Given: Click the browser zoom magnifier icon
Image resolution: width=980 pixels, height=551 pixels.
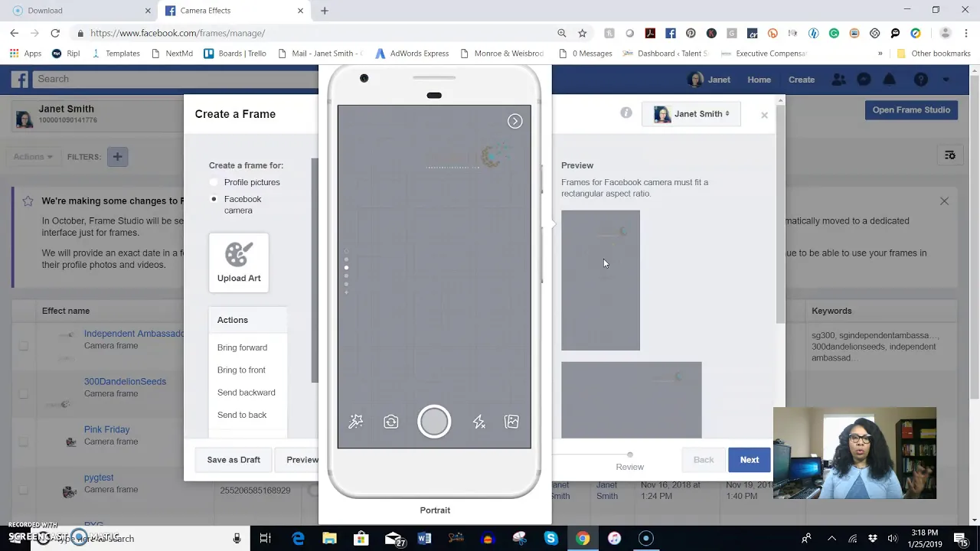Looking at the screenshot, I should (562, 33).
